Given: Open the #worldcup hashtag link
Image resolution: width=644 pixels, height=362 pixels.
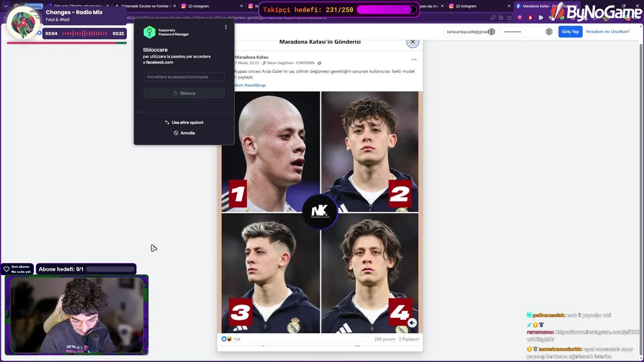Looking at the screenshot, I should click(x=255, y=85).
